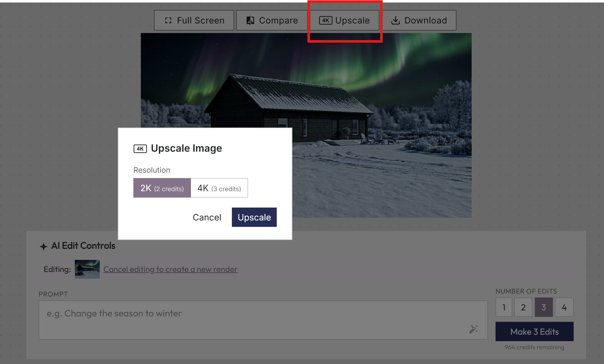604x364 pixels.
Task: Click the magic wand enhance prompt icon
Action: click(474, 329)
